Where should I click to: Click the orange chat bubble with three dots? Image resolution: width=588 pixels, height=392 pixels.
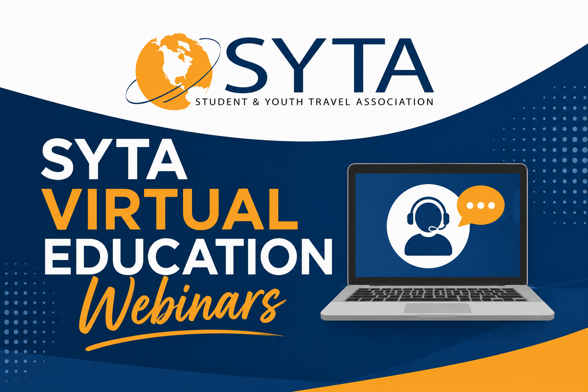[481, 206]
